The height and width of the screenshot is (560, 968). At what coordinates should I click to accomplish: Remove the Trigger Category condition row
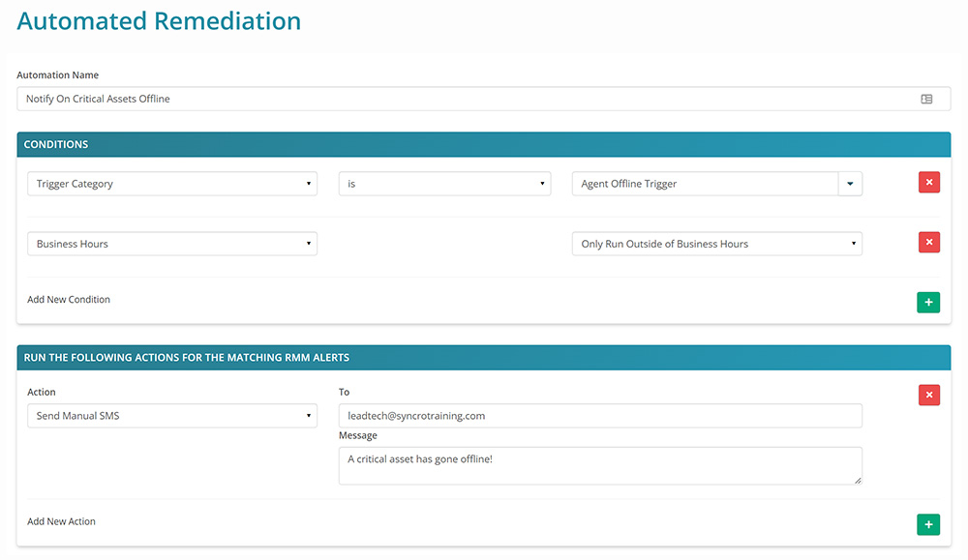click(928, 183)
